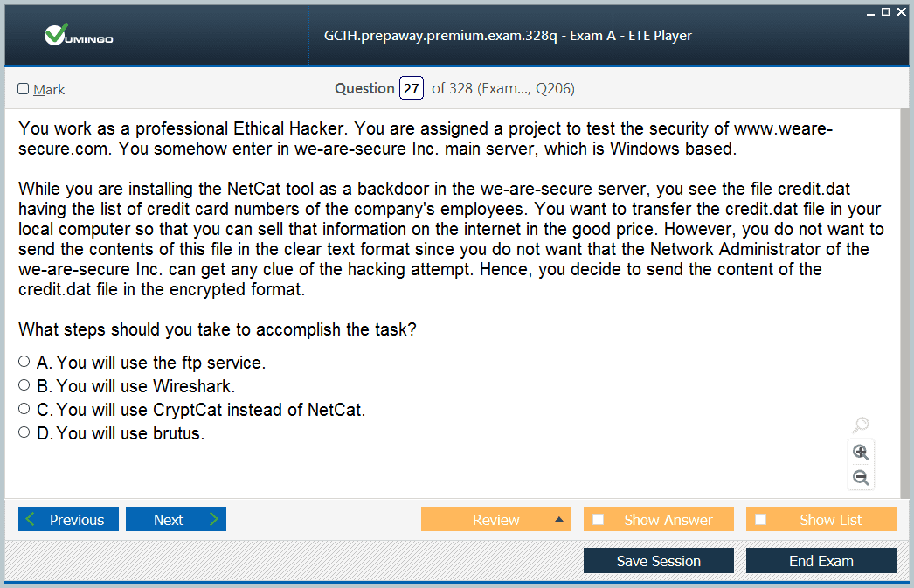Minimize the ETE Player window
The height and width of the screenshot is (588, 914).
[870, 11]
